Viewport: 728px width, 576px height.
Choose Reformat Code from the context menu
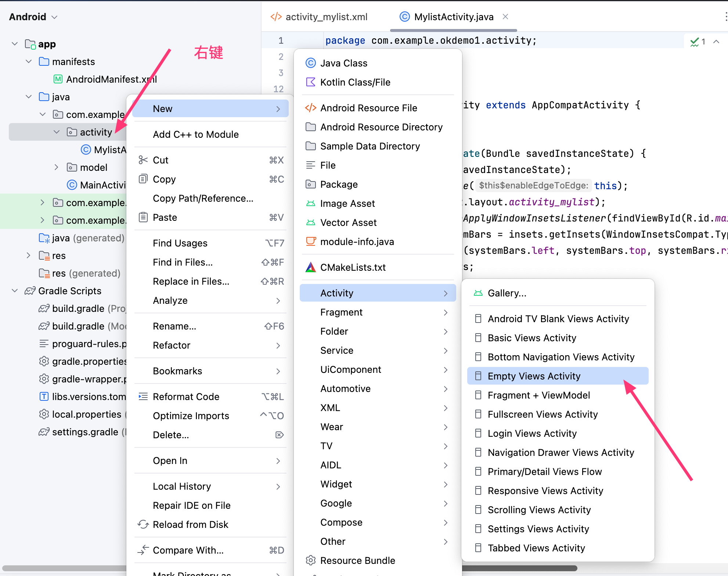pyautogui.click(x=186, y=397)
